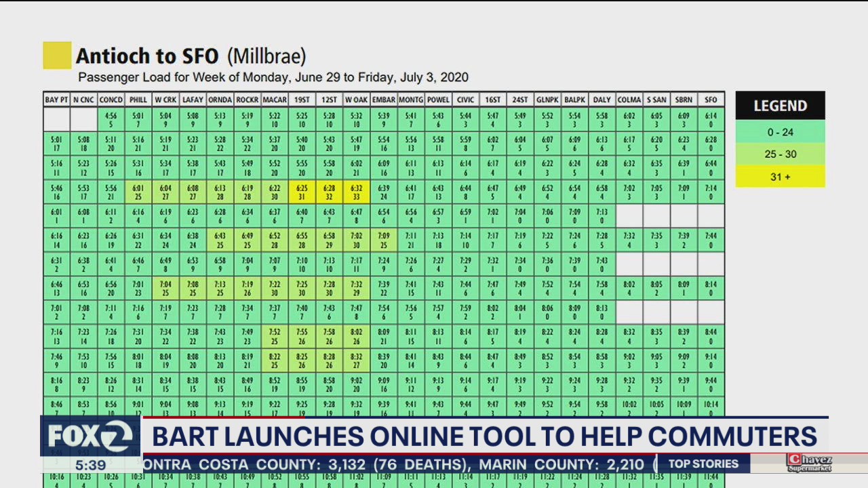The width and height of the screenshot is (868, 488).
Task: Click the yellow 6:32 cell with load 33
Action: coord(356,192)
